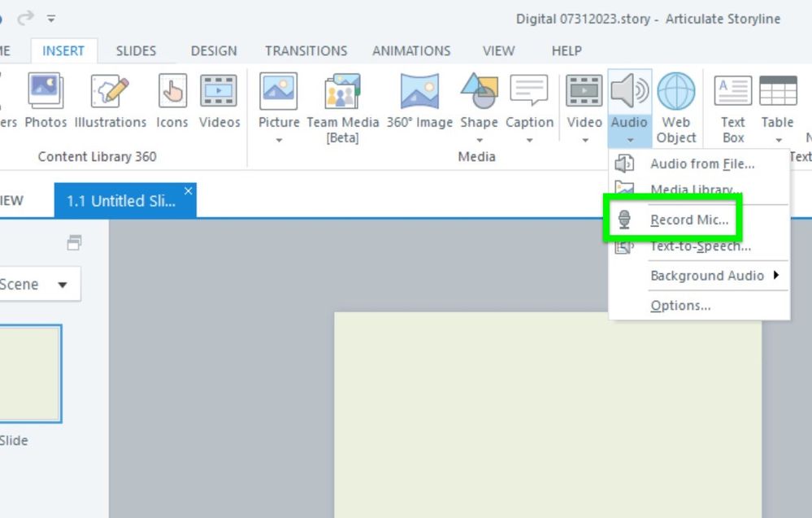The height and width of the screenshot is (518, 812).
Task: Click the slide canvas area
Action: click(x=548, y=415)
